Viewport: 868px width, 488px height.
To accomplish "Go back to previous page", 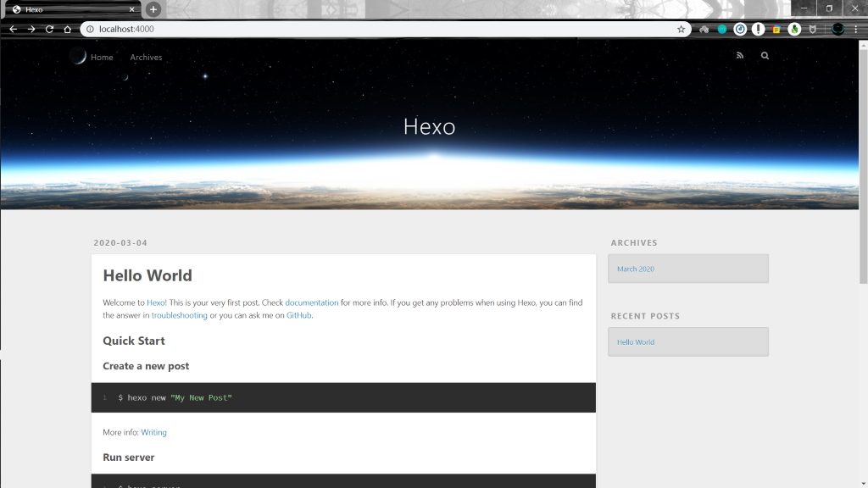I will click(14, 30).
